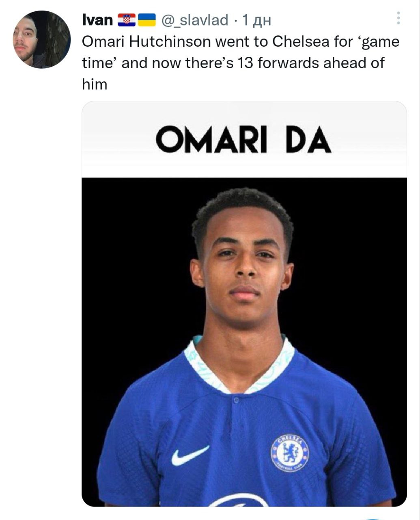Open the tweet's three-dot more options menu
Viewport: 420px width, 520px height.
coord(398,18)
